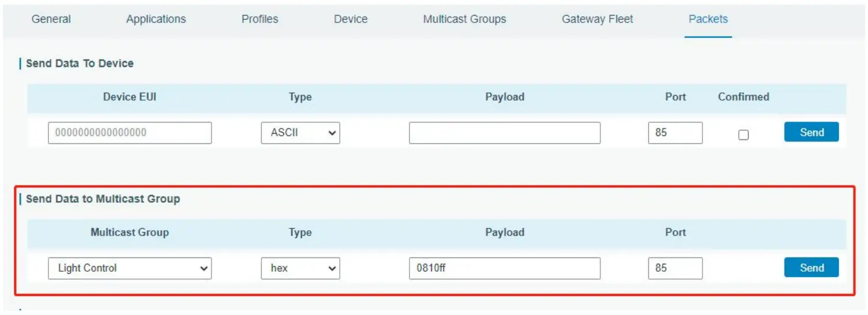
Task: Open the Light Control multicast group dropdown
Action: (130, 268)
